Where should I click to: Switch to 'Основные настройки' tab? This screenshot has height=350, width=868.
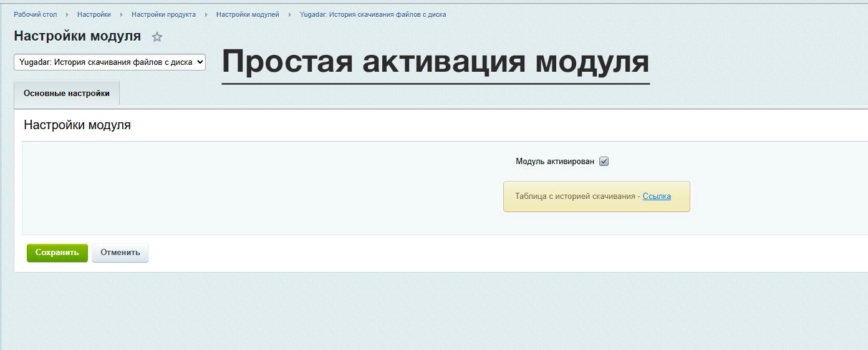[67, 93]
